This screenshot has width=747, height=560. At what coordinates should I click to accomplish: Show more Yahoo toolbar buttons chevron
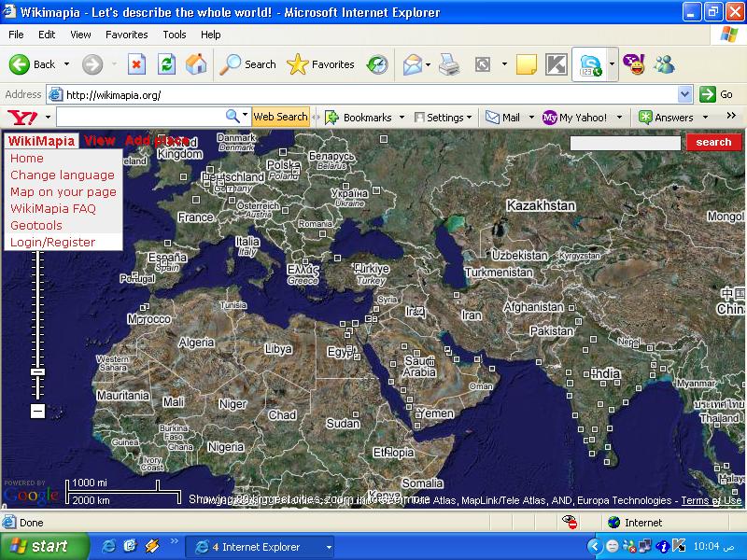(731, 116)
